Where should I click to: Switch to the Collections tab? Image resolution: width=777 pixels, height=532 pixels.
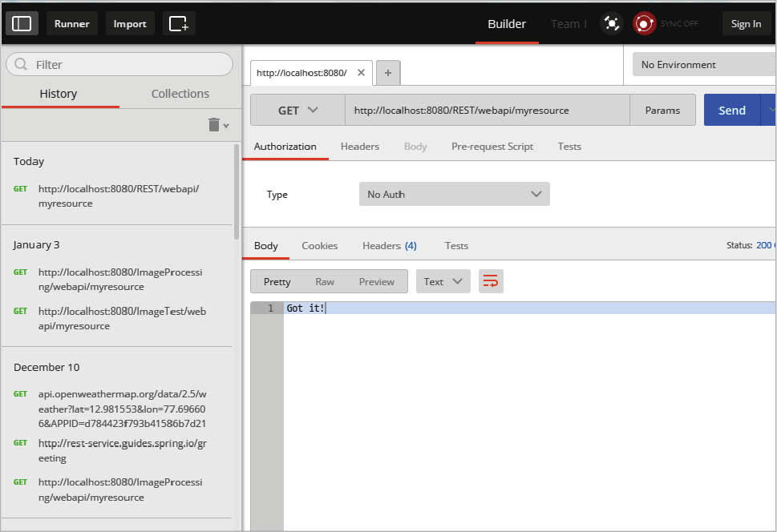tap(180, 94)
